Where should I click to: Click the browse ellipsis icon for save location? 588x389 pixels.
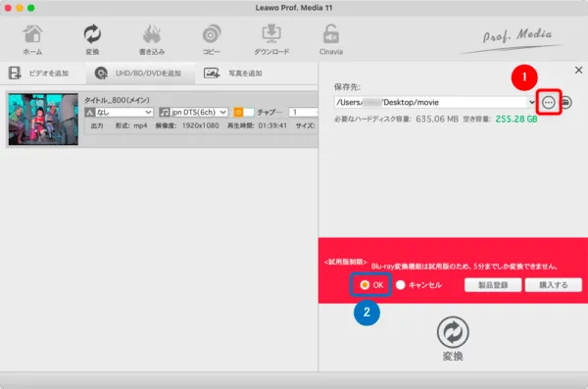coord(548,103)
